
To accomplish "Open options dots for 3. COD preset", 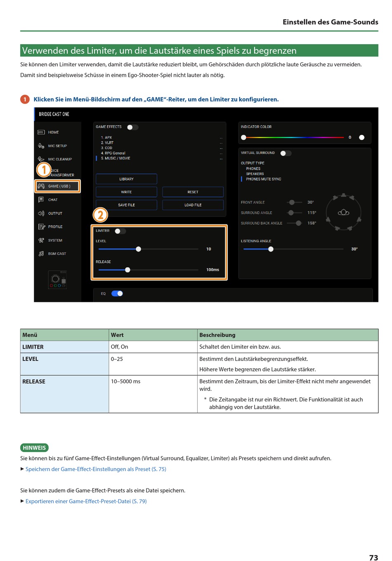I will point(221,148).
